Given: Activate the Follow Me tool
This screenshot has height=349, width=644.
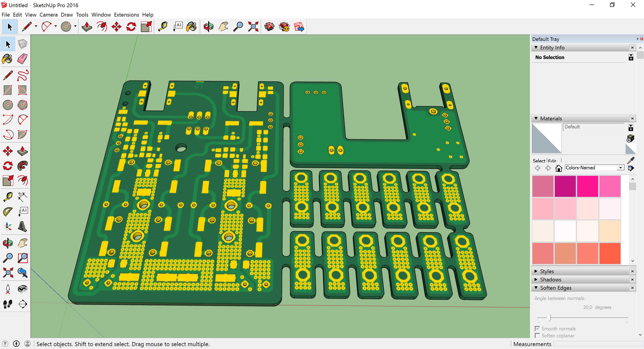Looking at the screenshot, I should (23, 166).
